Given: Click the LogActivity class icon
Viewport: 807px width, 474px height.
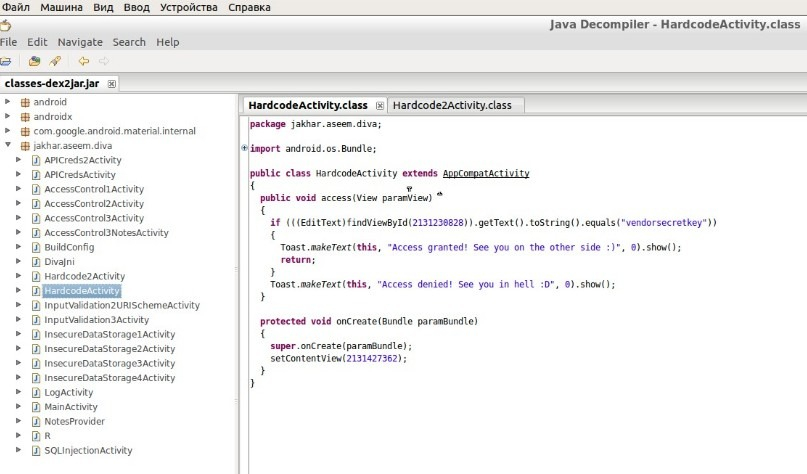Looking at the screenshot, I should pyautogui.click(x=36, y=392).
